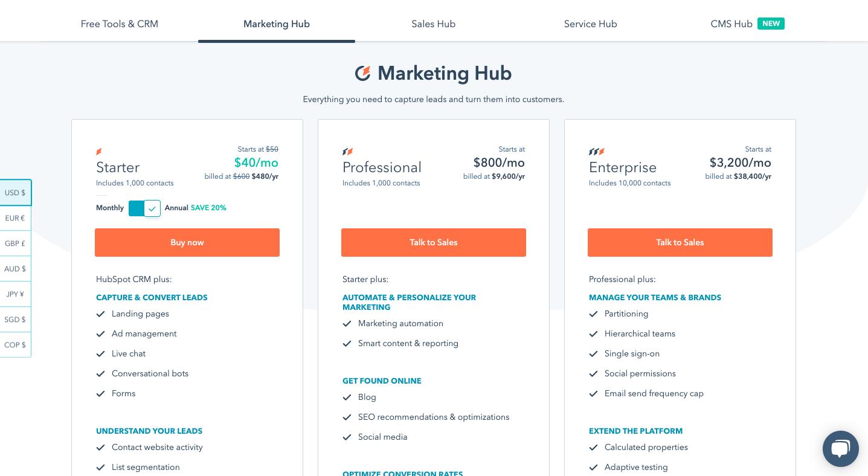Viewport: 868px width, 476px height.
Task: Click Talk to Sales for Enterprise
Action: coord(680,242)
